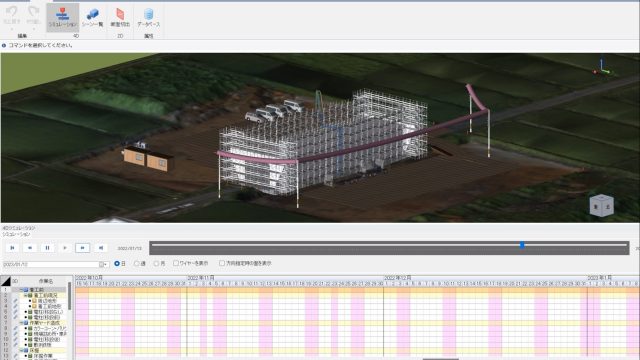The width and height of the screenshot is (640, 360).
Task: Click the fast-forward step button
Action: 82,248
